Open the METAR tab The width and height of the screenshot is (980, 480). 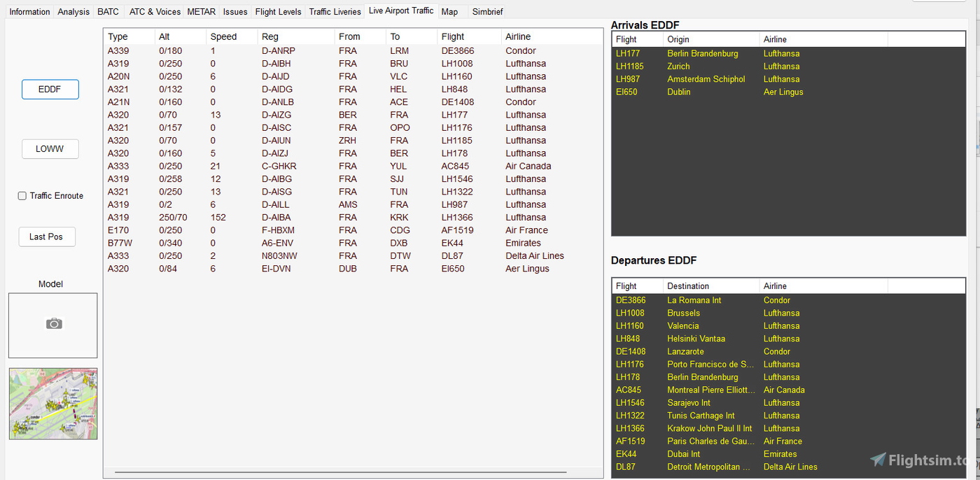pos(203,11)
